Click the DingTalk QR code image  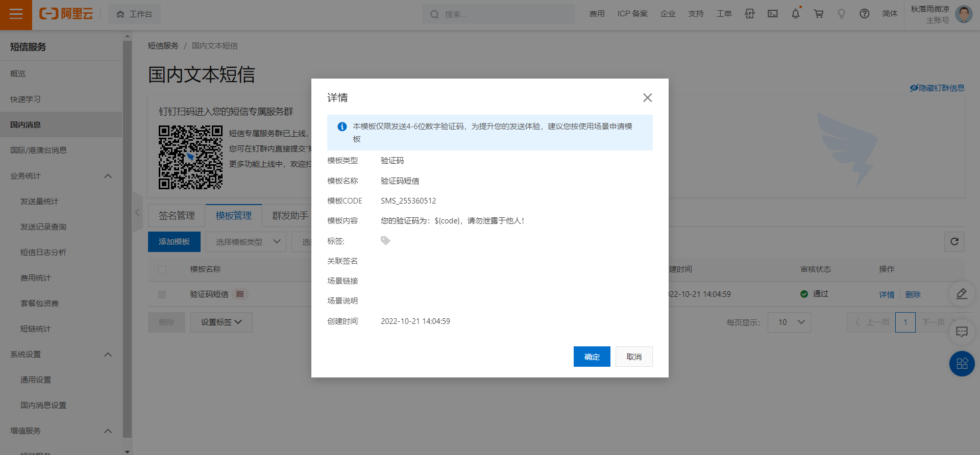coord(190,157)
